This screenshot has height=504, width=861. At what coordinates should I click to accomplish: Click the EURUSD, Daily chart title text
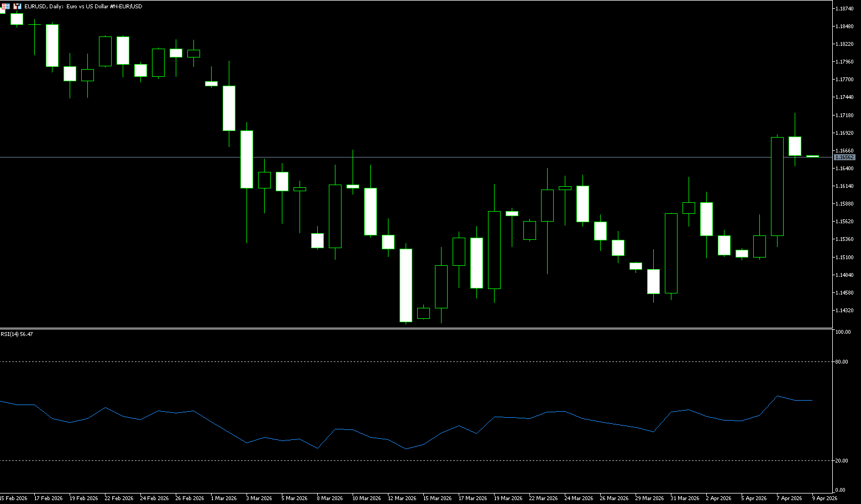(83, 7)
